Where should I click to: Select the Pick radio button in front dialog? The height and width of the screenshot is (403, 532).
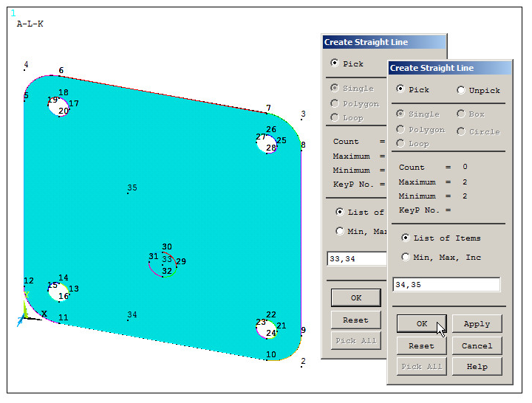coord(400,89)
